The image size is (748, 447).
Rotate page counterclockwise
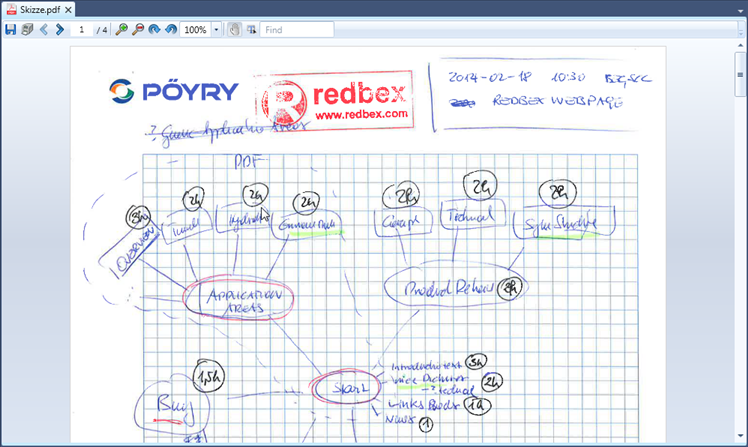pyautogui.click(x=170, y=30)
